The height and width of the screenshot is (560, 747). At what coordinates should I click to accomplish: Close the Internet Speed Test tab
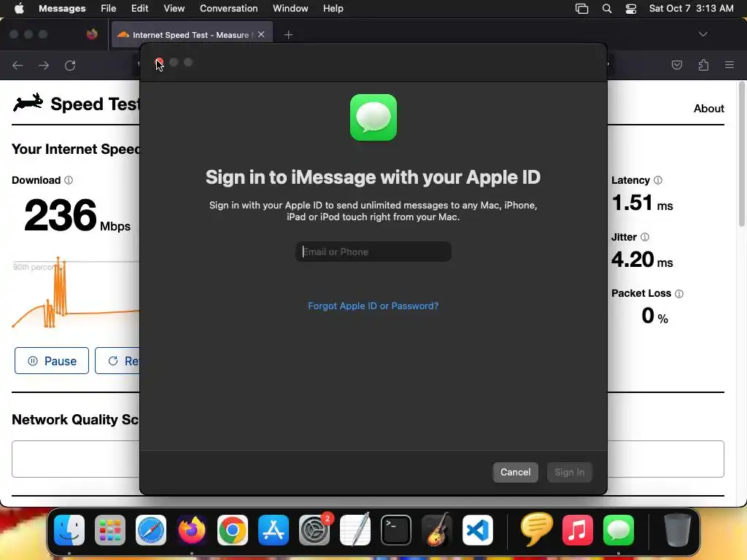261,34
